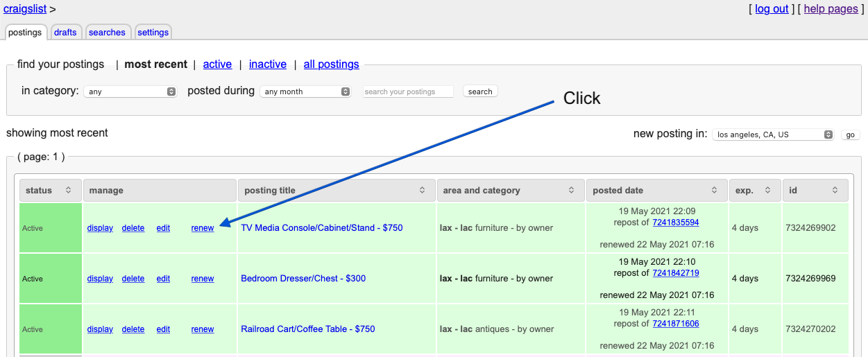Edit the Railroad Cart/Coffee Table posting
Image resolution: width=868 pixels, height=357 pixels.
tap(163, 329)
